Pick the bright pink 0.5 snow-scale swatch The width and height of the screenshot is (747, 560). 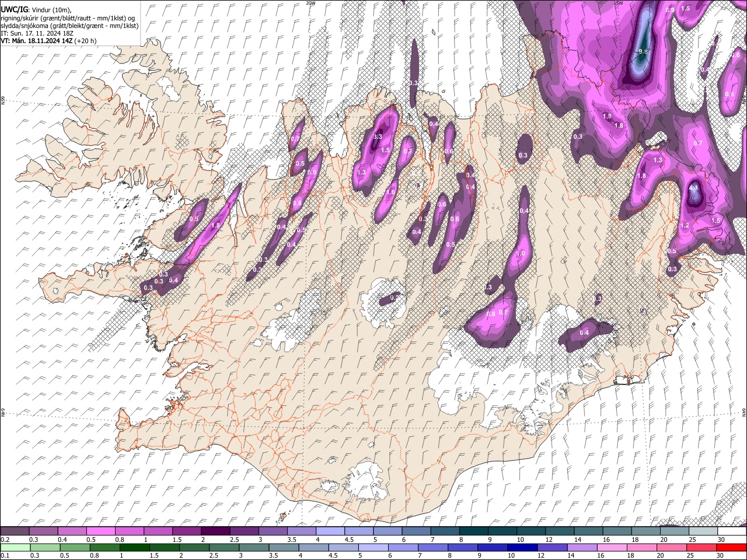click(x=100, y=531)
